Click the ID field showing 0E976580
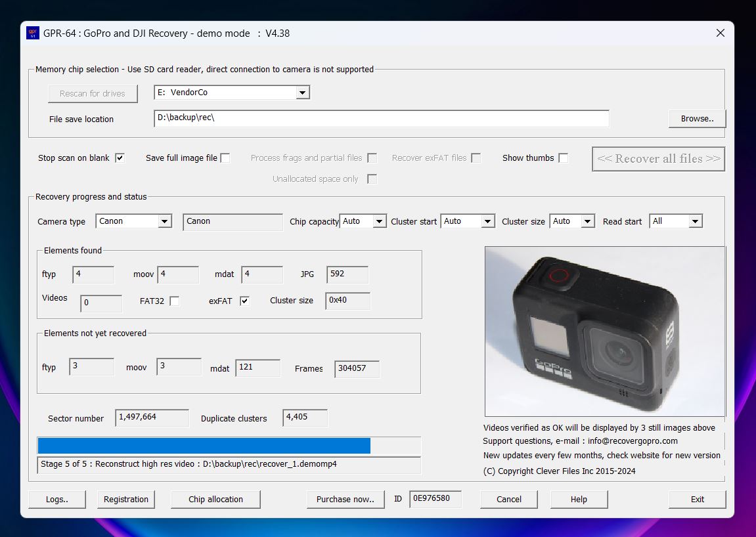 (x=435, y=499)
